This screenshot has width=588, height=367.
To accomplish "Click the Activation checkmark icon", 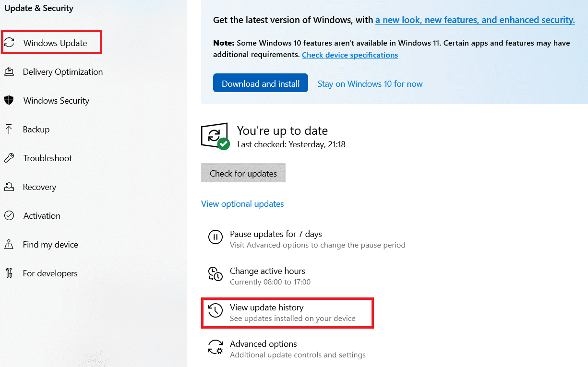I will (9, 216).
